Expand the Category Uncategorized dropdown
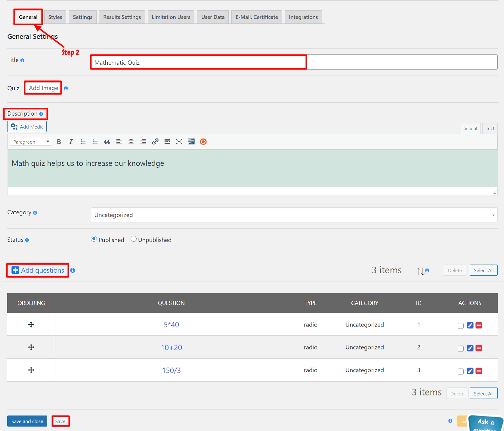This screenshot has height=431, width=504. (294, 215)
